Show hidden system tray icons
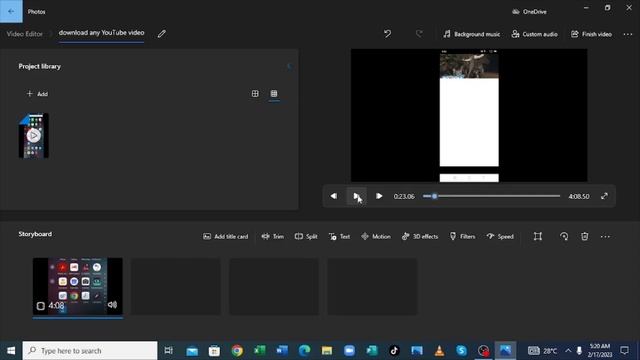This screenshot has height=360, width=640. (568, 351)
